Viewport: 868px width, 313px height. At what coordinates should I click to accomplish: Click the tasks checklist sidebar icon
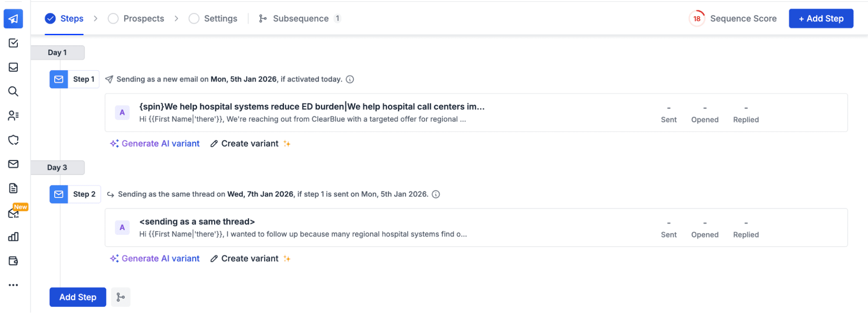(x=13, y=43)
